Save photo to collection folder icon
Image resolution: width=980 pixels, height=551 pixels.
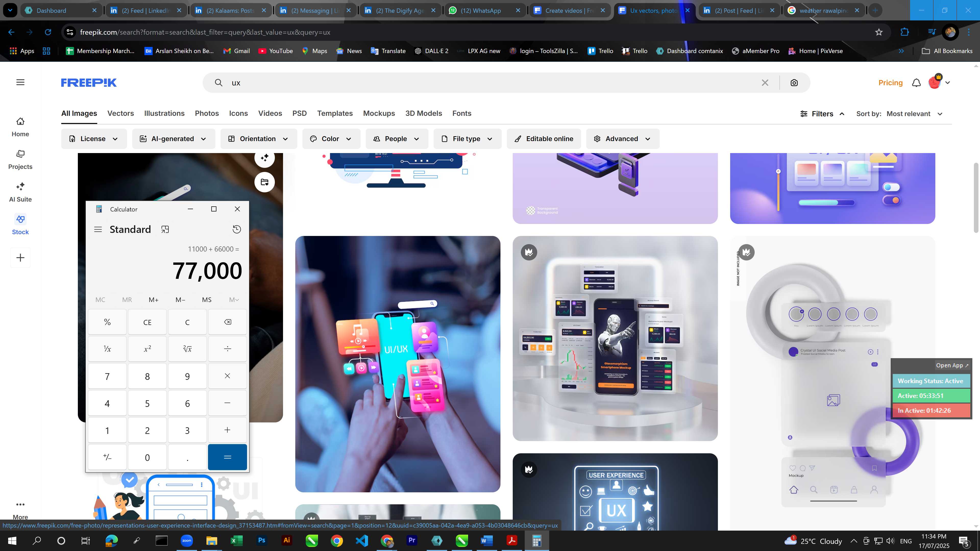tap(264, 182)
